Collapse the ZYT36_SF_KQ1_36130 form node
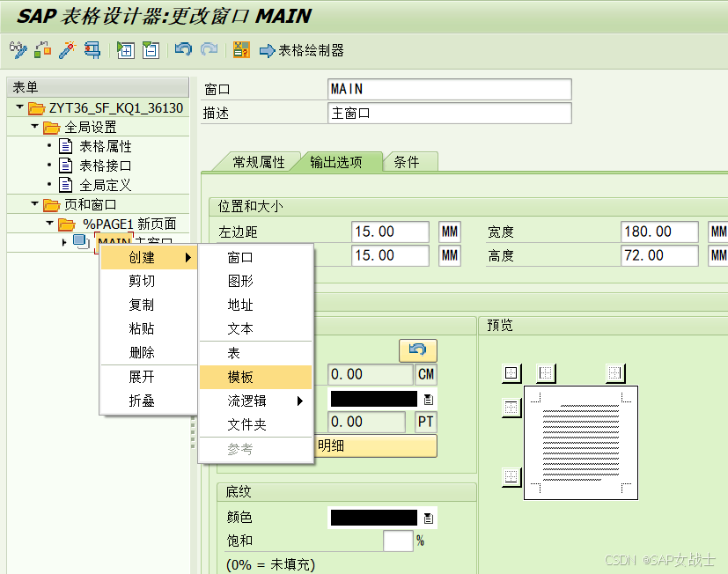728x574 pixels. coord(19,107)
